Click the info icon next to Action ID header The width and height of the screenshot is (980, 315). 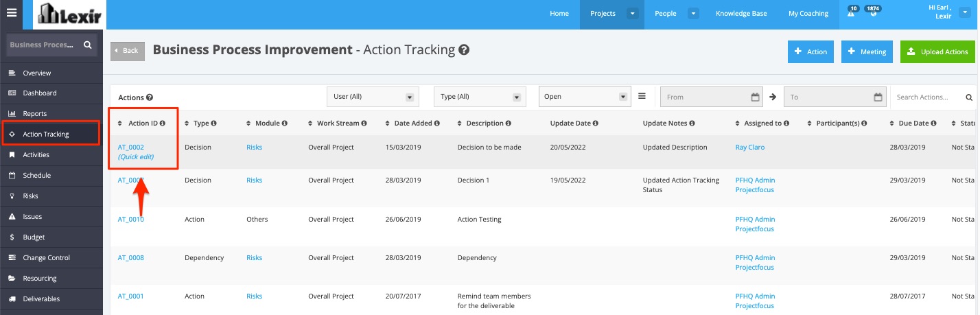(163, 124)
